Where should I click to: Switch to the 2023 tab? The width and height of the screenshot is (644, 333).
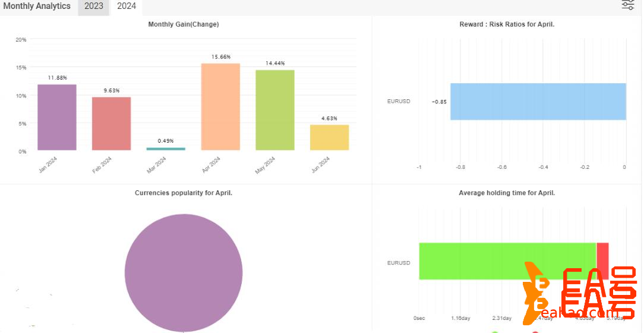(x=93, y=7)
